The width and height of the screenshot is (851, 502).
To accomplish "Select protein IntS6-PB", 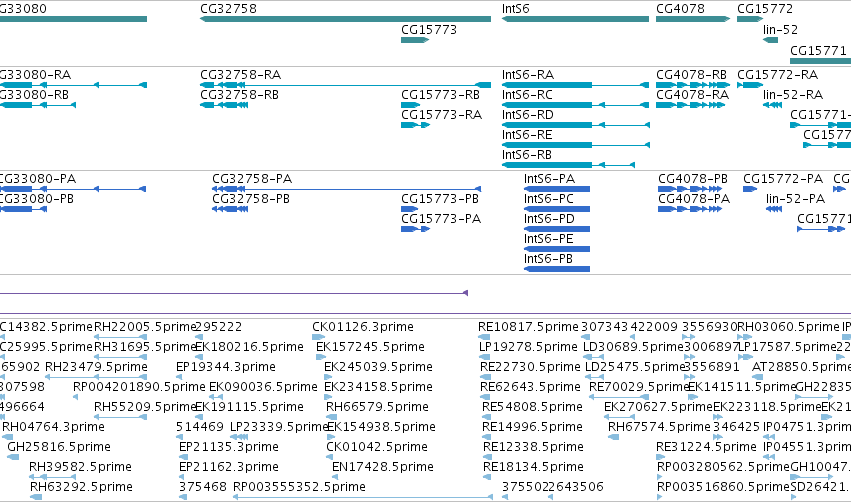I will [557, 269].
